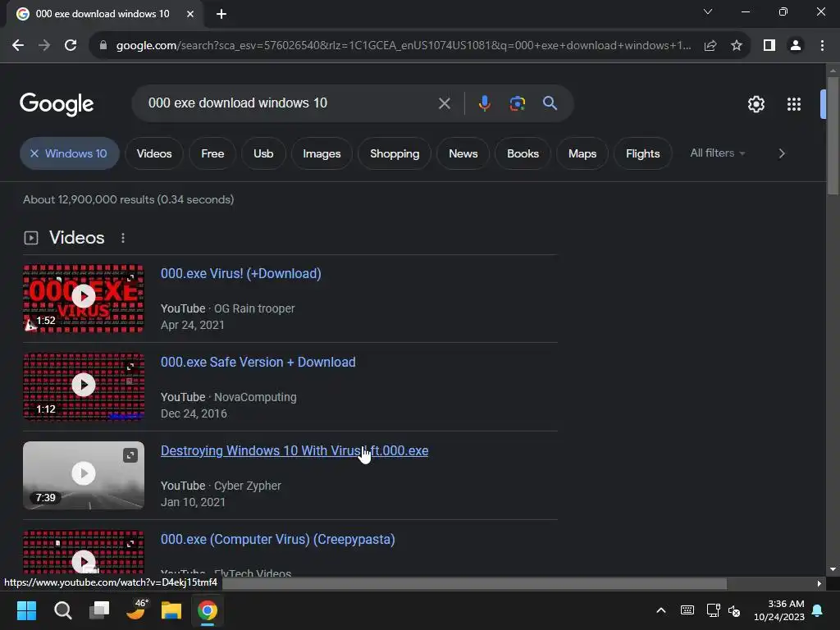Open the clock showing 3:36 AM
The image size is (840, 630).
point(779,610)
